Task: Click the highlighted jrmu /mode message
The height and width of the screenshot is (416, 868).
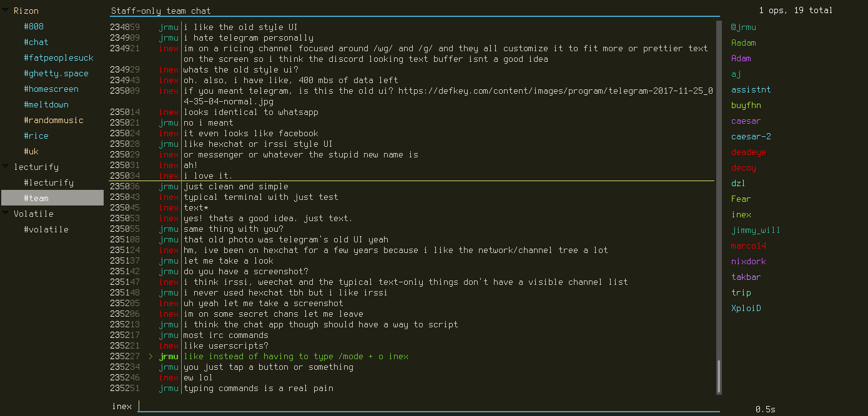Action: [x=296, y=356]
